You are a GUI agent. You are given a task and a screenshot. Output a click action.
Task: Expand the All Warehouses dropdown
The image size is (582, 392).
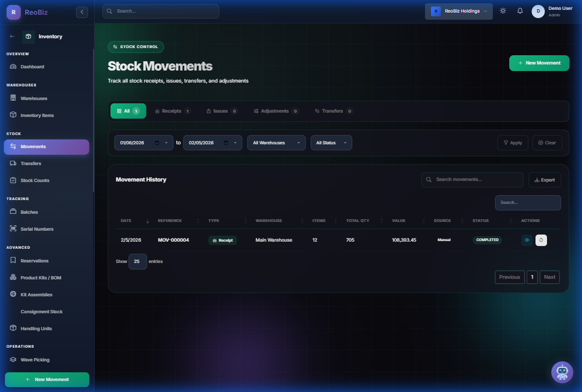(x=276, y=143)
